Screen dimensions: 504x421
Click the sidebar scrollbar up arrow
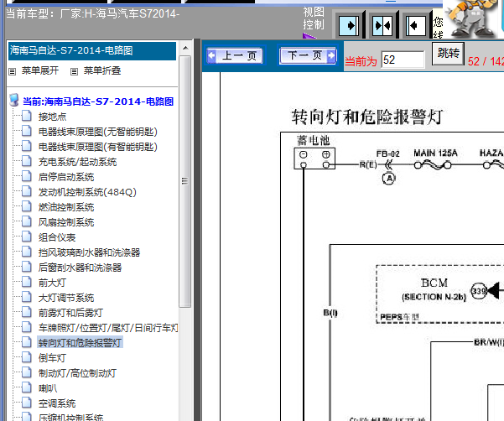click(185, 48)
